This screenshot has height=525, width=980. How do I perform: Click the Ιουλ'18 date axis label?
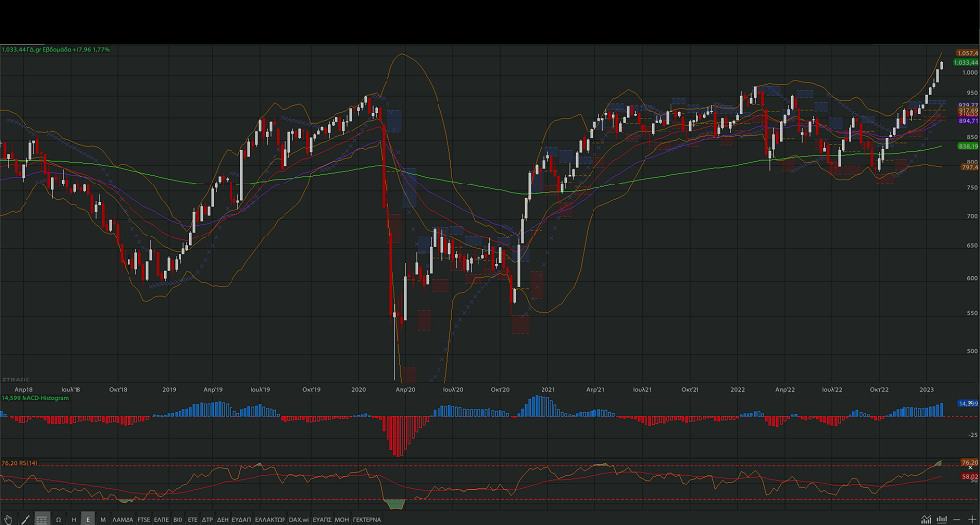point(73,389)
